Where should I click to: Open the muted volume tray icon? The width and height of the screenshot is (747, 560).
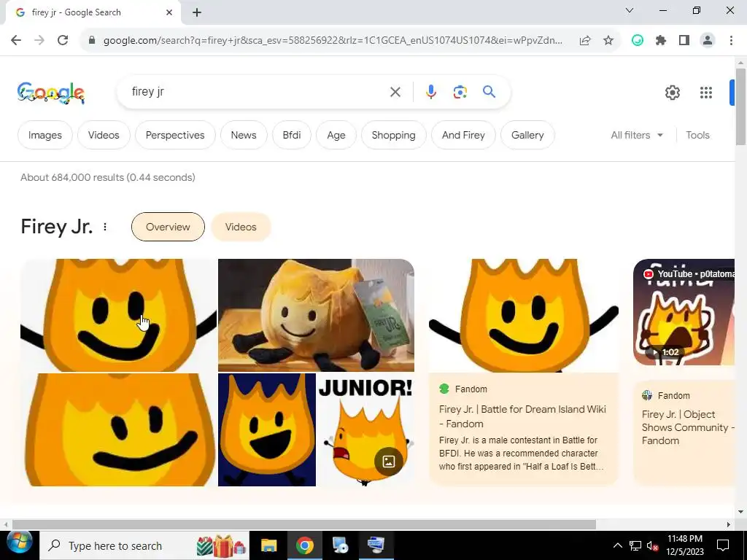click(x=652, y=545)
